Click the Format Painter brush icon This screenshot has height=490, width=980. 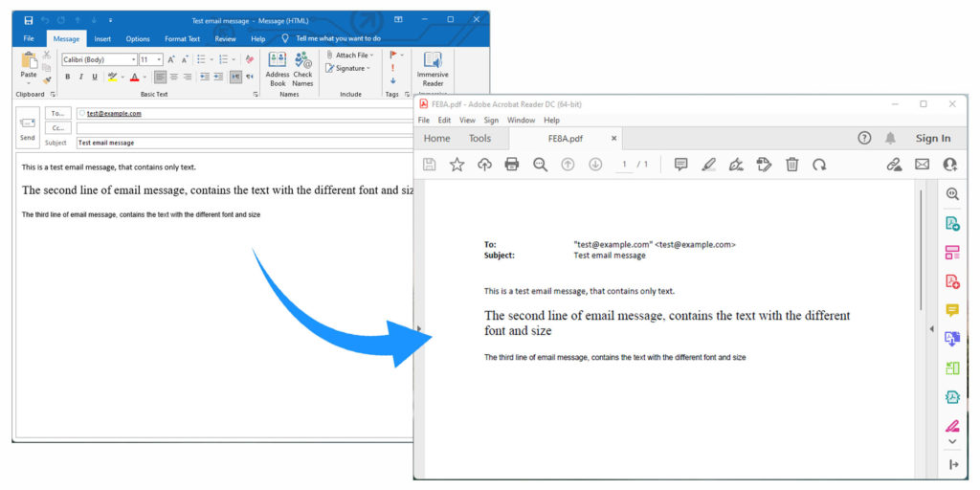click(x=46, y=80)
